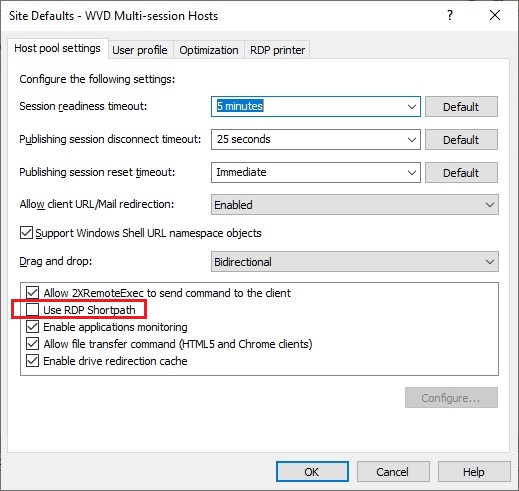The image size is (519, 491).
Task: Switch to the User profile tab
Action: 140,50
